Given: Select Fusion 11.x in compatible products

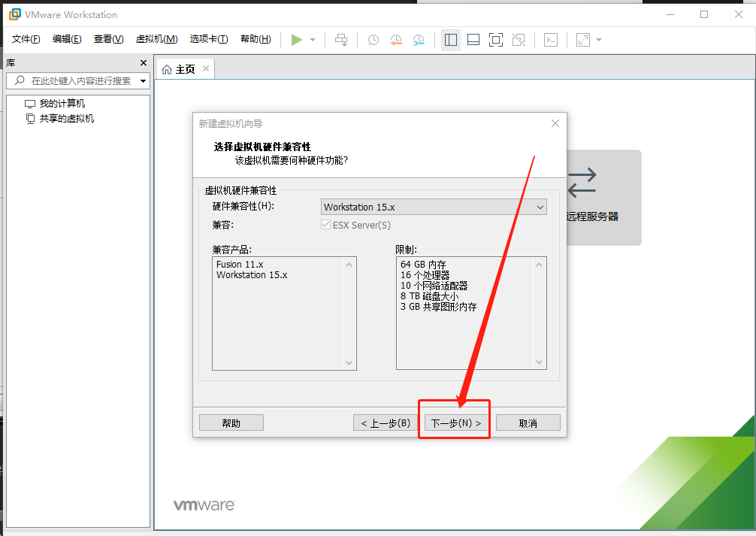Looking at the screenshot, I should pos(240,265).
